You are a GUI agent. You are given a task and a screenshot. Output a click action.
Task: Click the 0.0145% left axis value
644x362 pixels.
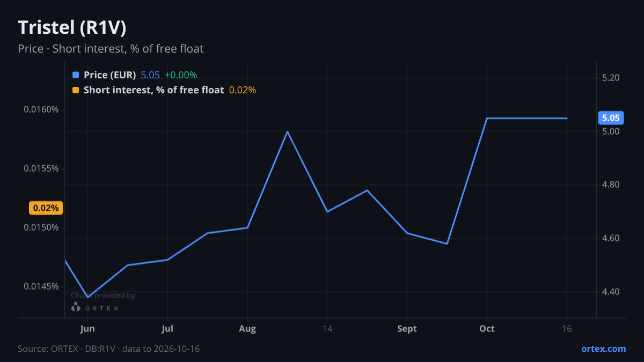(41, 286)
